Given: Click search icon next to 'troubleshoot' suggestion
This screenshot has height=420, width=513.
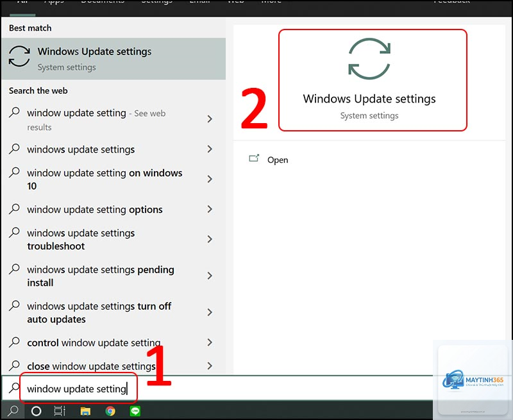Looking at the screenshot, I should [x=14, y=232].
